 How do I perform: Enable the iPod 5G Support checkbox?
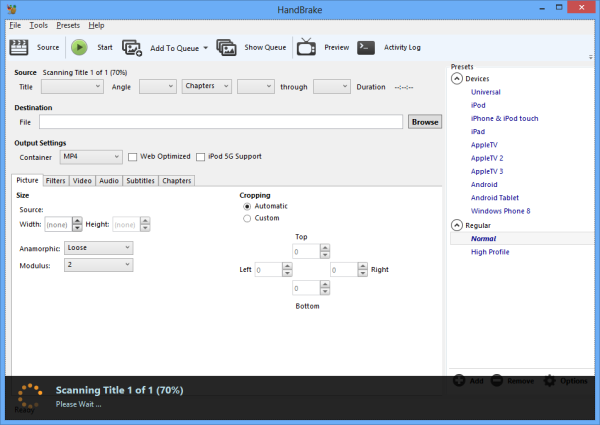(x=201, y=157)
